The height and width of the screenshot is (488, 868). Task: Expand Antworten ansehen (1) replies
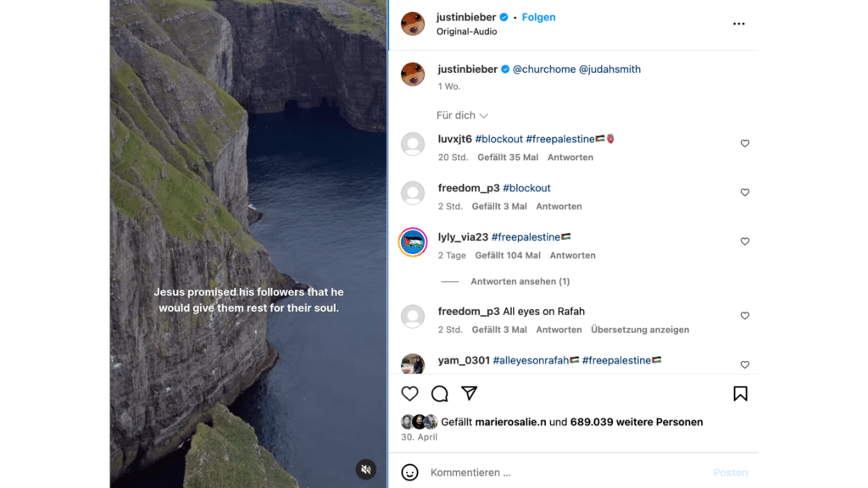(x=520, y=281)
